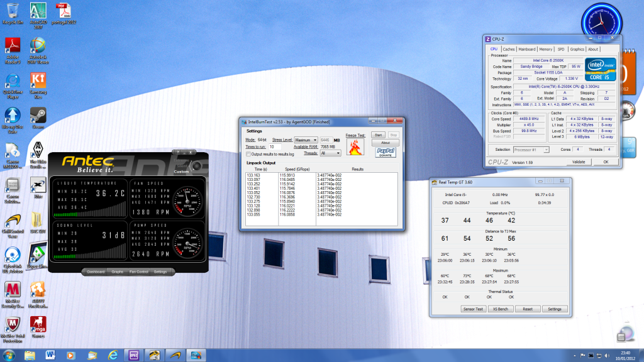Run Sensor Test in Real Temp
Screen dimensions: 644x362
pos(473,309)
